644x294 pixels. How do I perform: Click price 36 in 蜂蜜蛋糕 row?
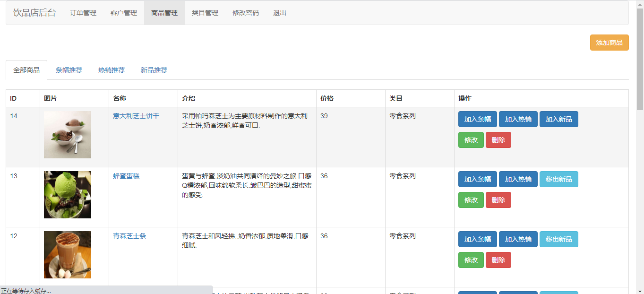324,176
